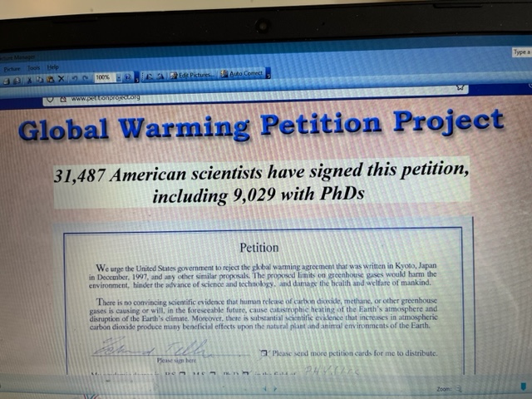This screenshot has width=532, height=399.
Task: Expand the formatting toolbar options arrow
Action: (x=268, y=73)
